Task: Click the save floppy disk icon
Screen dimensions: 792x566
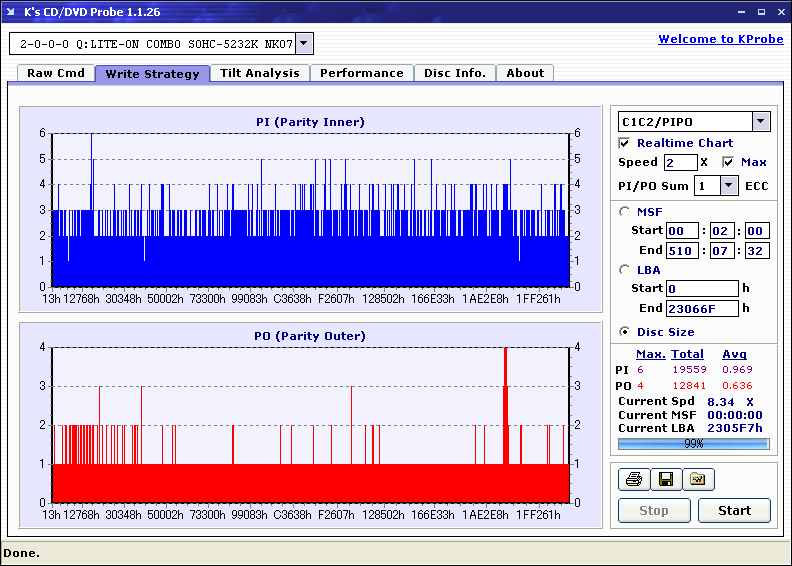Action: pos(665,480)
